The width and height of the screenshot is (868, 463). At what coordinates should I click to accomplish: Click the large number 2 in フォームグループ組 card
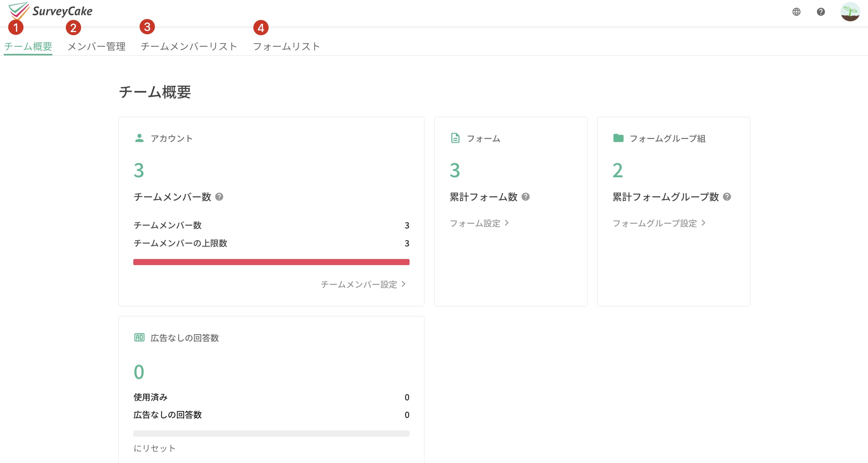tap(618, 170)
